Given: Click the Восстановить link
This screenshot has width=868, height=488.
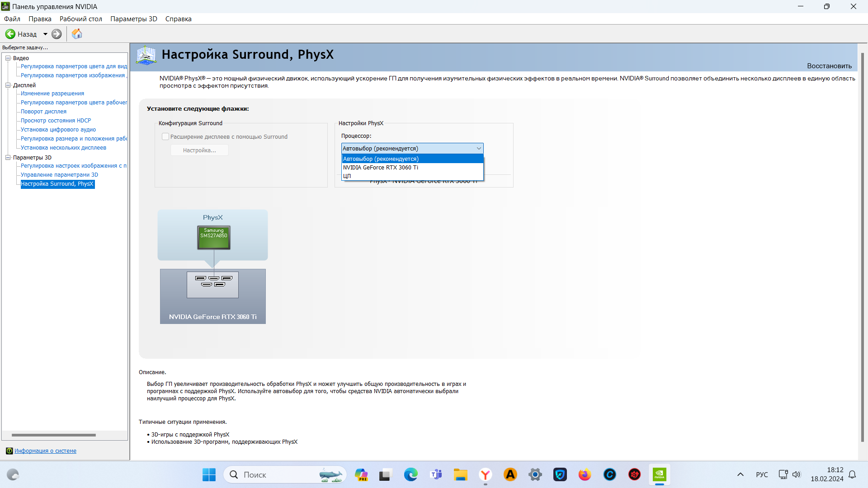Looking at the screenshot, I should click(x=829, y=66).
